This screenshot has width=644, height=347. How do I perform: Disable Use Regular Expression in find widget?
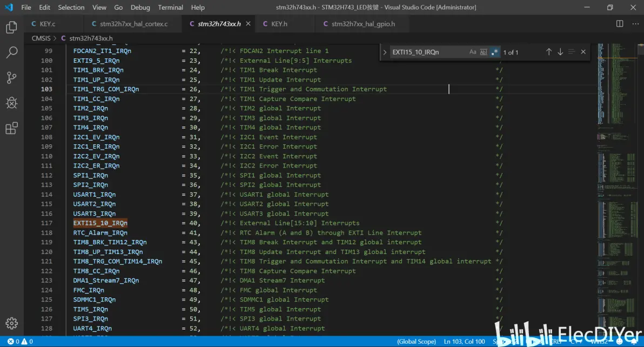(494, 52)
